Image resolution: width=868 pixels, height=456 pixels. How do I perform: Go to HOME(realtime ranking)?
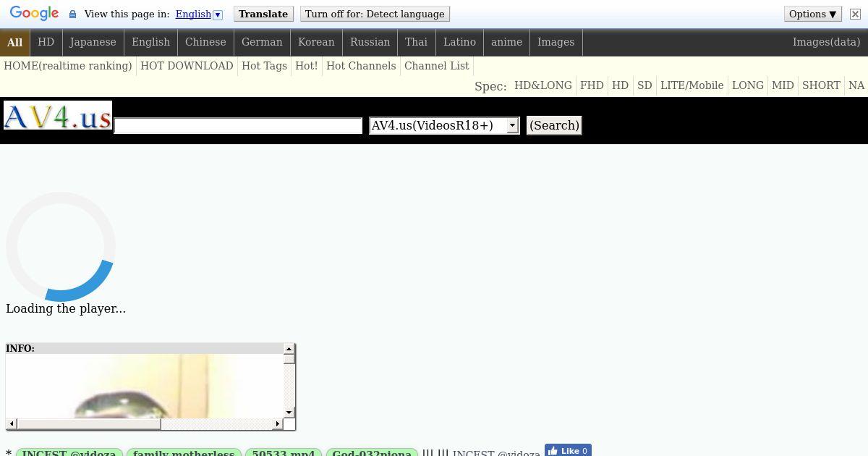tap(68, 66)
